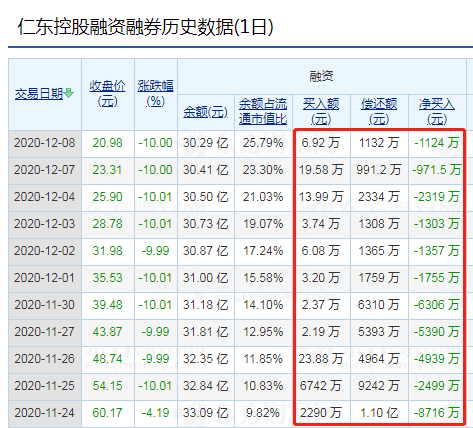Click repayment amount 991.2 万
The height and width of the screenshot is (428, 473).
[x=379, y=170]
